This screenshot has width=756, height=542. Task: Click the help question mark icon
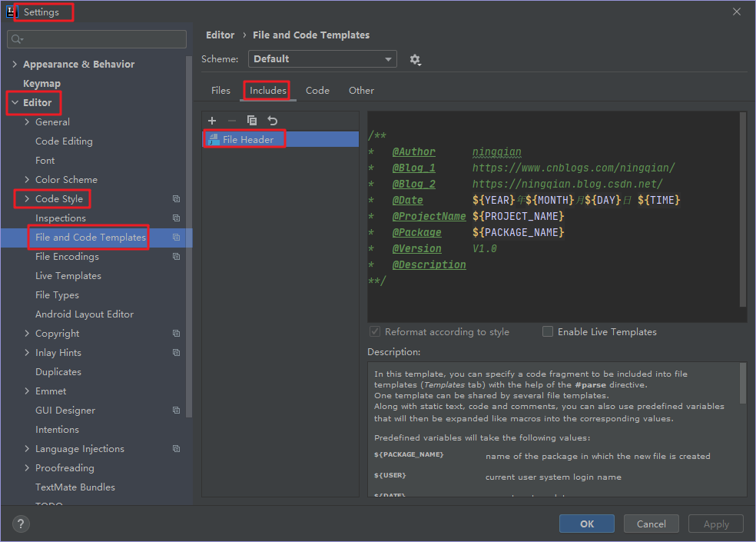(x=20, y=524)
